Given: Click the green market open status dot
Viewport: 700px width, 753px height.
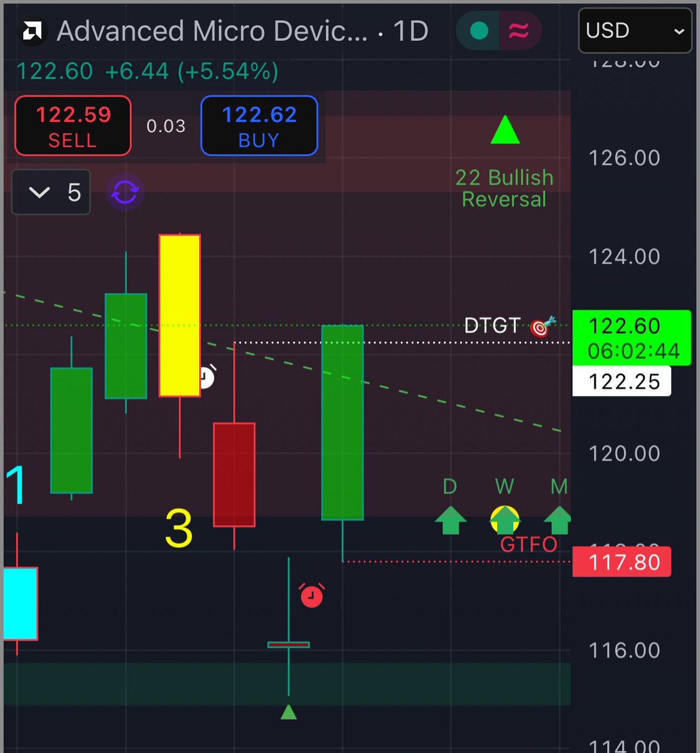Looking at the screenshot, I should point(479,31).
